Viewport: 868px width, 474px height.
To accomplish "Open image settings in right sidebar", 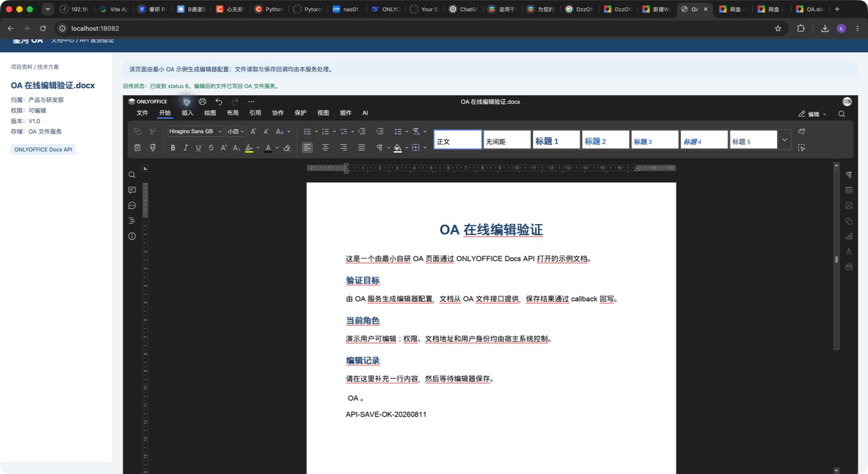I will tap(849, 206).
